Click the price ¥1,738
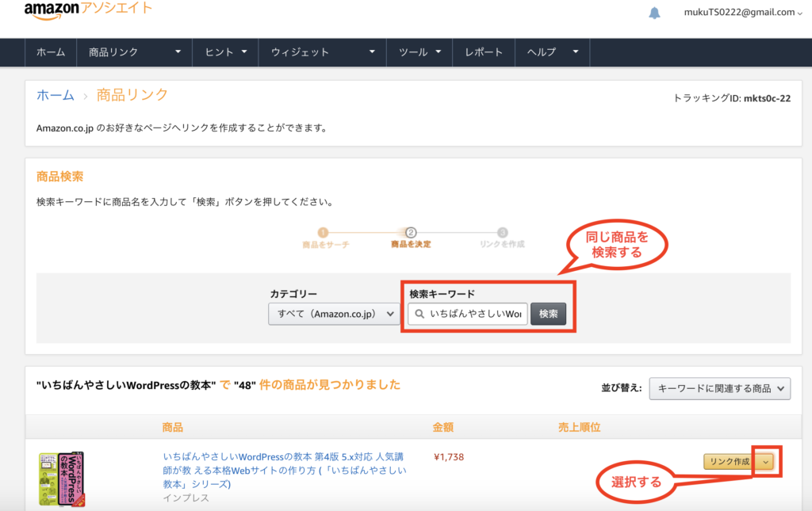The height and width of the screenshot is (511, 812). pyautogui.click(x=449, y=457)
